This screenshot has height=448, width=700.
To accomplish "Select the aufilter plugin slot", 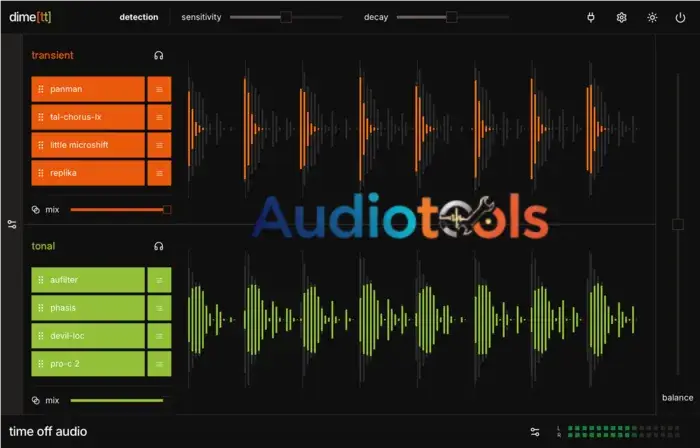I will (88, 280).
